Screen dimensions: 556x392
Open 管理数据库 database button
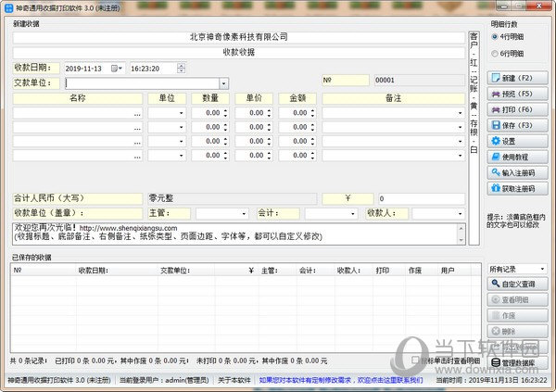tap(517, 363)
